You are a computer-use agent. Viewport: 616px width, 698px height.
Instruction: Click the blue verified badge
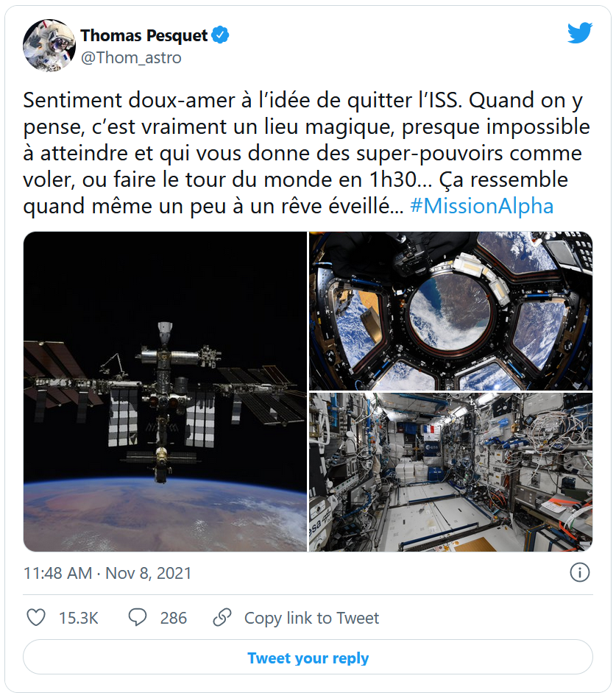coord(220,35)
